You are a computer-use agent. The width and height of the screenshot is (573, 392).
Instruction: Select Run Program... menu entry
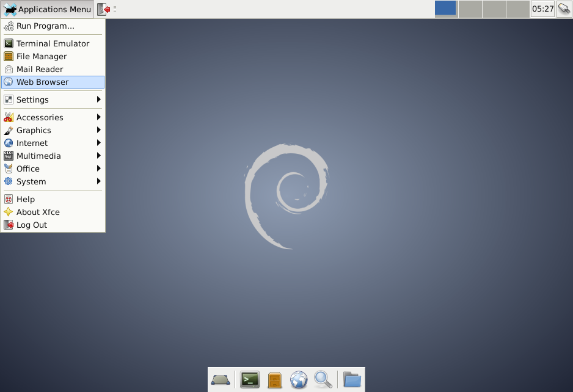pos(53,26)
